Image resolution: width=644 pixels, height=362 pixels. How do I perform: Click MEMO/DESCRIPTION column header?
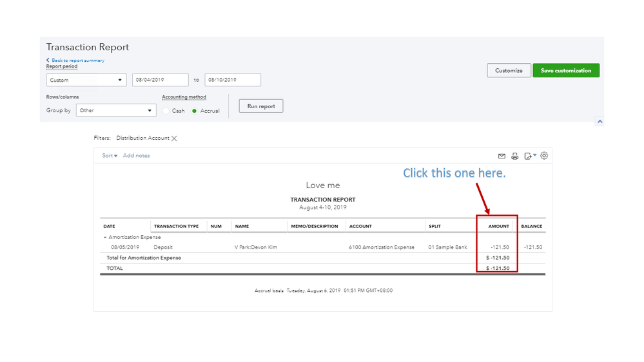tap(315, 226)
